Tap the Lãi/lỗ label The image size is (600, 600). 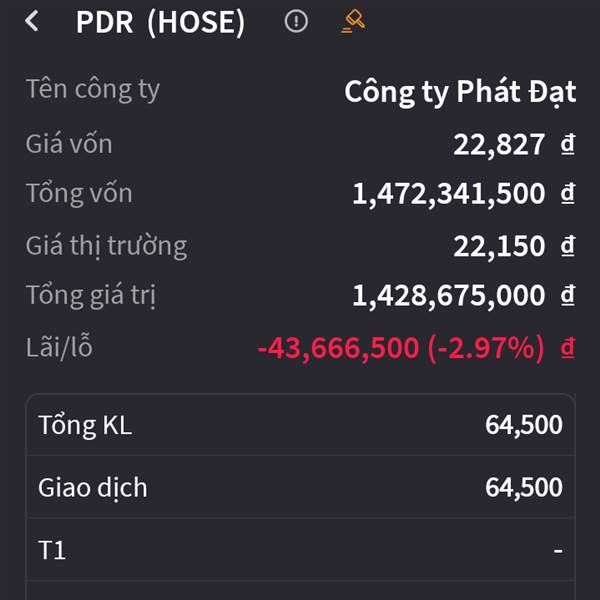pos(59,346)
